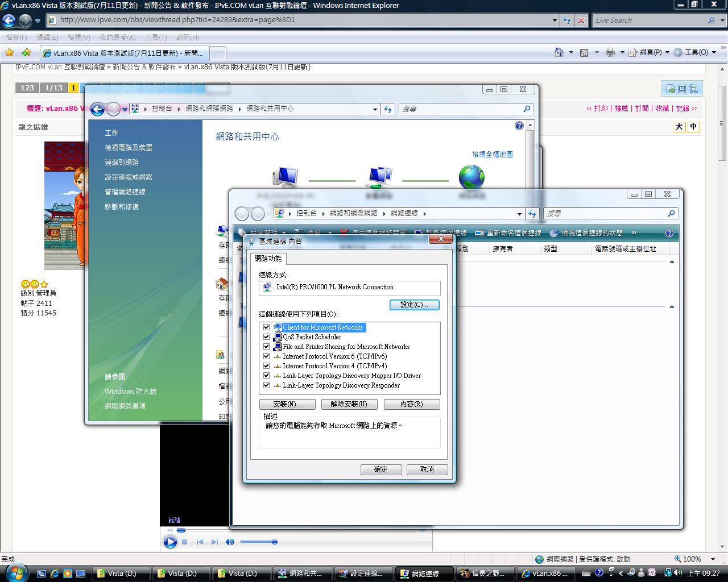The width and height of the screenshot is (728, 582).
Task: Click the 設定(C)... button
Action: [x=414, y=305]
